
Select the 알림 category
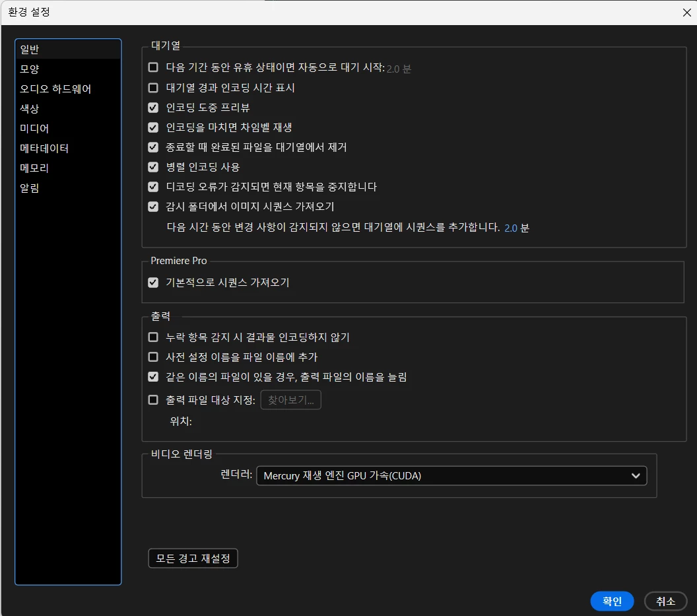pyautogui.click(x=67, y=188)
